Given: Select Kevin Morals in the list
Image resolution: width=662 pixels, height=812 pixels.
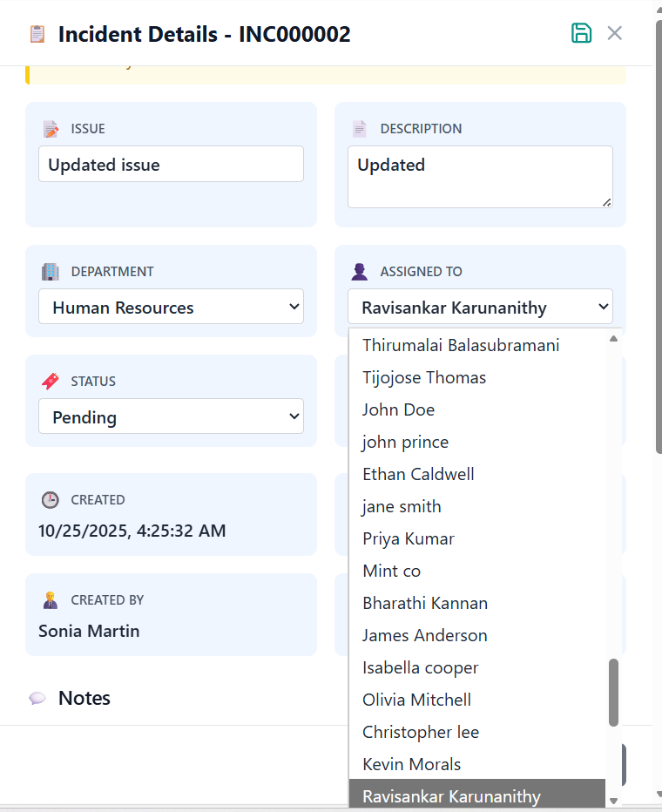Looking at the screenshot, I should pos(411,764).
